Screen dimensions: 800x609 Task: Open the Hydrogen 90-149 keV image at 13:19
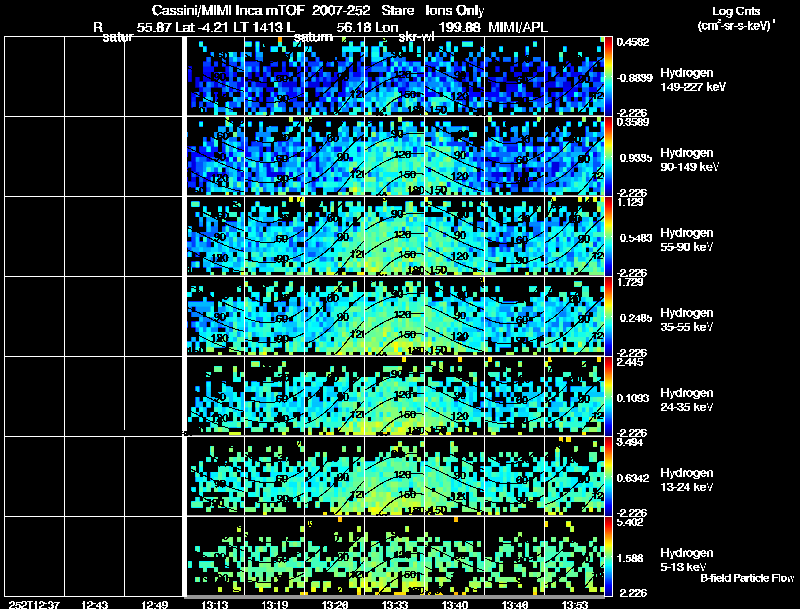275,157
